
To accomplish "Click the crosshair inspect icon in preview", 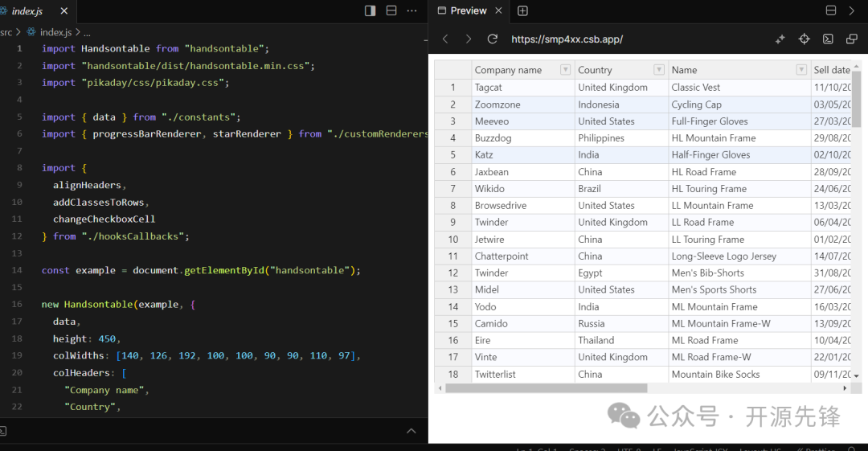I will point(804,39).
